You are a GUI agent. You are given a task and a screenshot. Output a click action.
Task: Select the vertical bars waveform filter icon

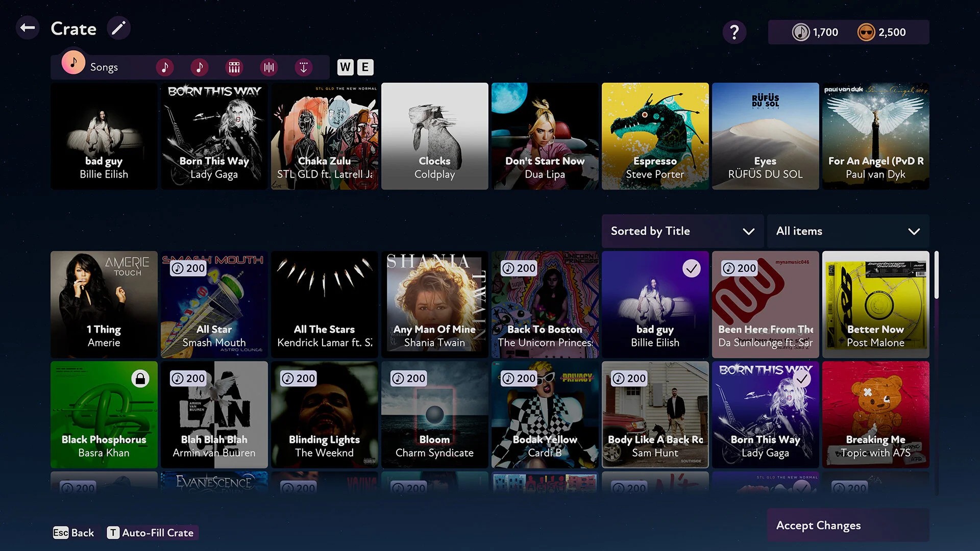click(268, 67)
